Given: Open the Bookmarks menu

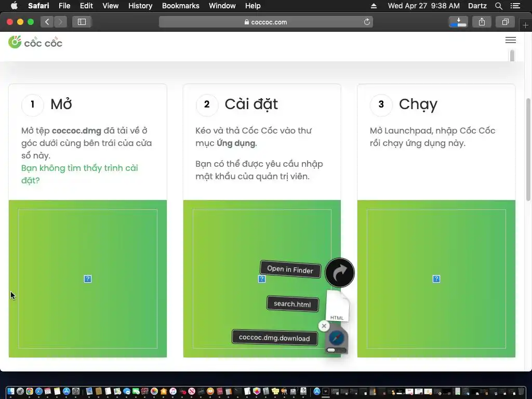Looking at the screenshot, I should 180,6.
